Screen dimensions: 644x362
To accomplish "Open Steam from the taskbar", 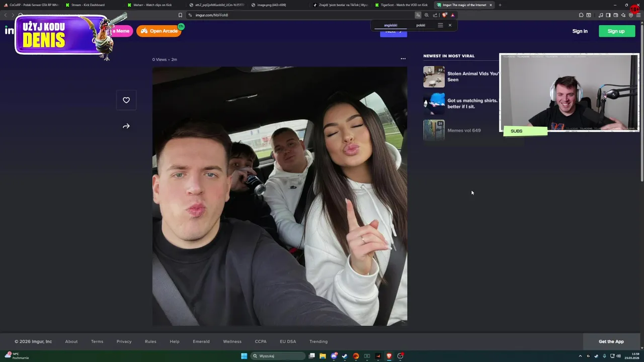I will (x=345, y=356).
